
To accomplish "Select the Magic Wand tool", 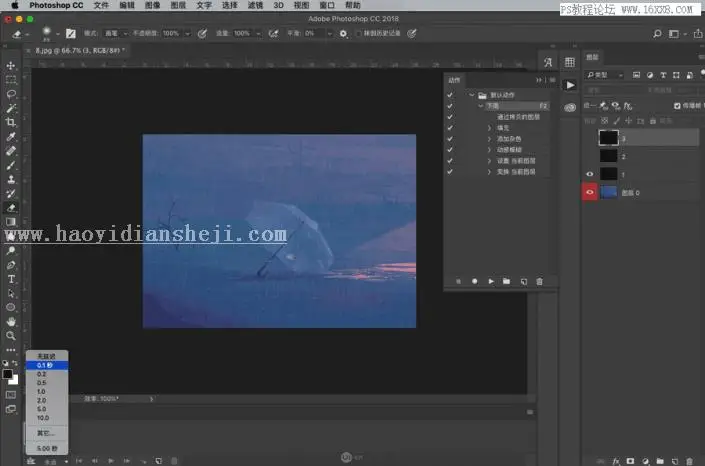I will (11, 108).
